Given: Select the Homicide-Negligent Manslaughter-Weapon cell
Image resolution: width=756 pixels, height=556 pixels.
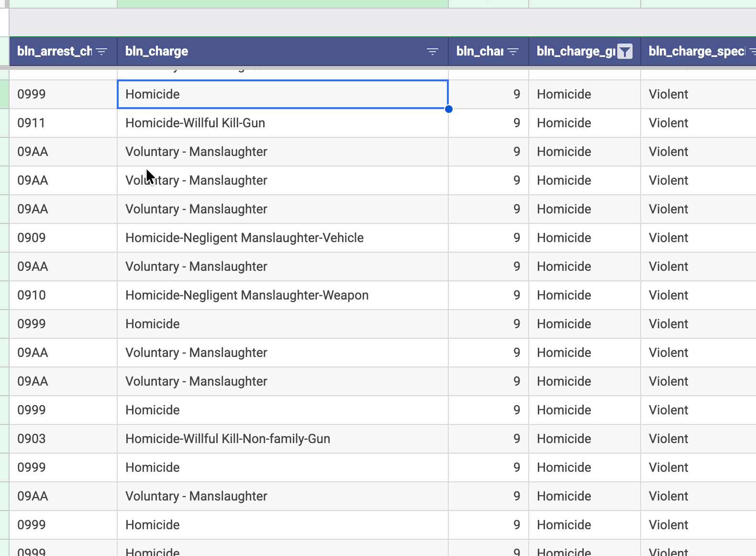Looking at the screenshot, I should (282, 295).
